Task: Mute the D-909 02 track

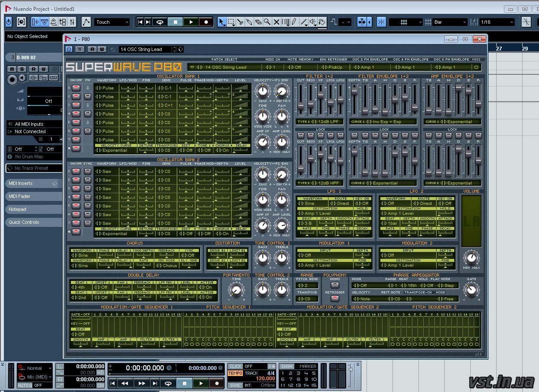Action: tap(12, 69)
